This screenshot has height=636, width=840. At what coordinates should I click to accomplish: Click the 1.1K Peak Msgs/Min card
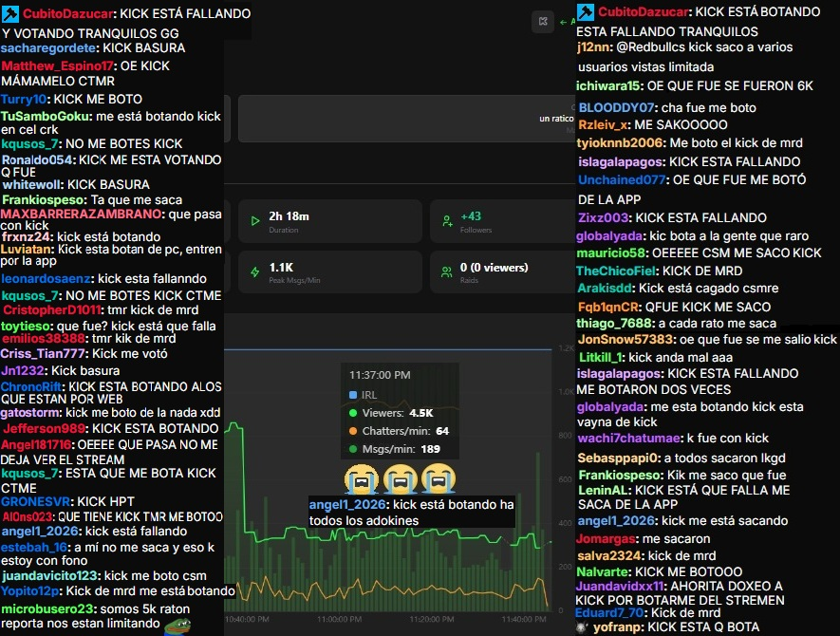point(330,272)
